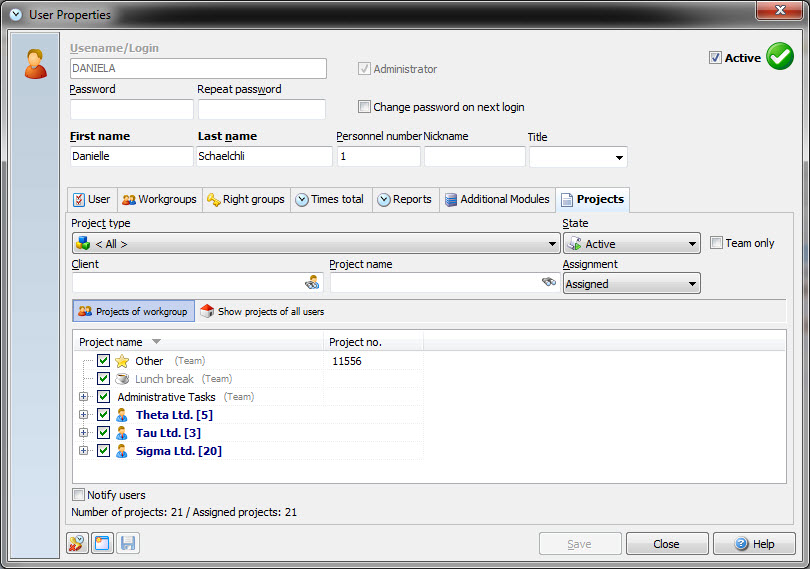The image size is (810, 569).
Task: Click the Password input field
Action: pyautogui.click(x=132, y=109)
